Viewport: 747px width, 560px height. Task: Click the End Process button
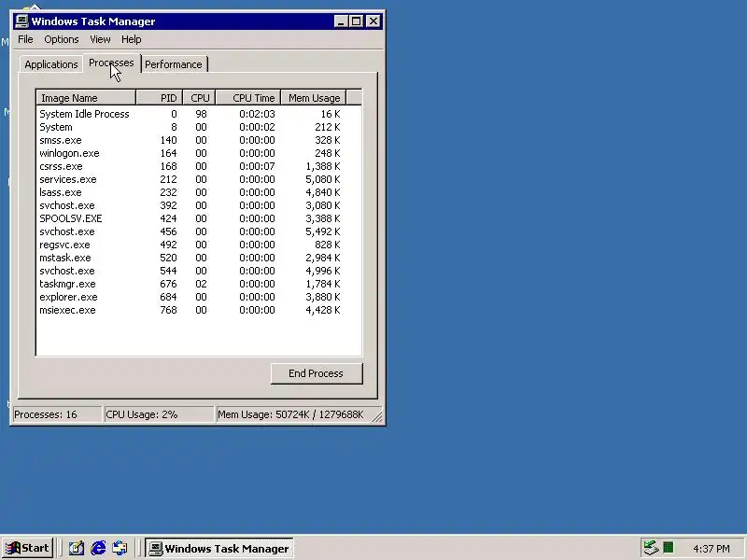click(x=317, y=373)
